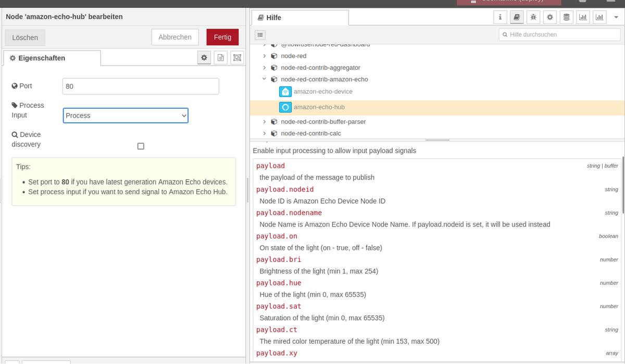The width and height of the screenshot is (625, 364).
Task: Click the payload.nodename property name
Action: coord(289,212)
